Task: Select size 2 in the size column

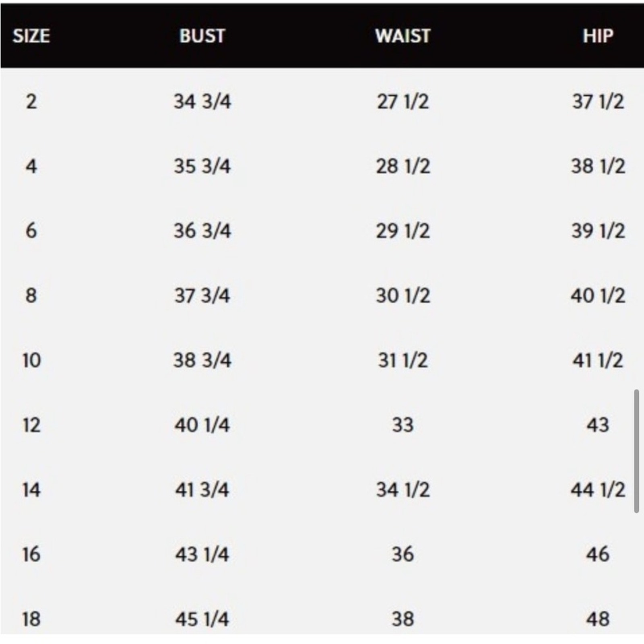Action: [x=31, y=101]
